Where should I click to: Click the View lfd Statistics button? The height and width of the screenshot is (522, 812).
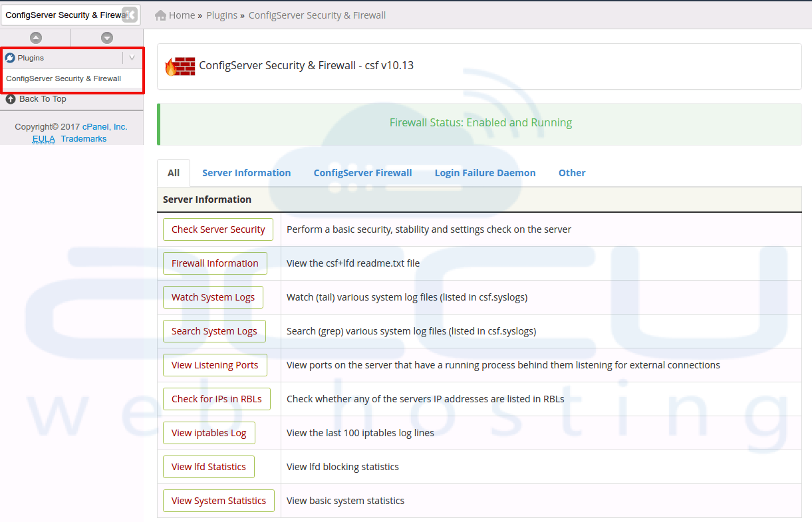(209, 467)
